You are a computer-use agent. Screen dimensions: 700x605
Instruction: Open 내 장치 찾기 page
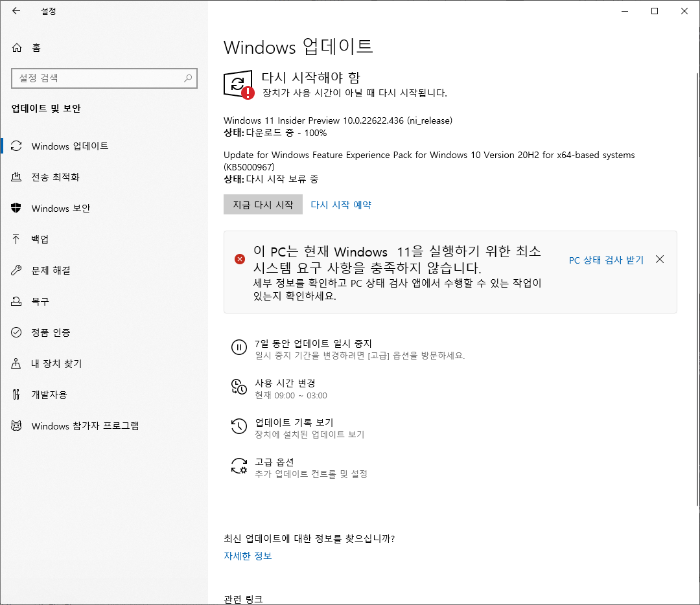point(104,363)
